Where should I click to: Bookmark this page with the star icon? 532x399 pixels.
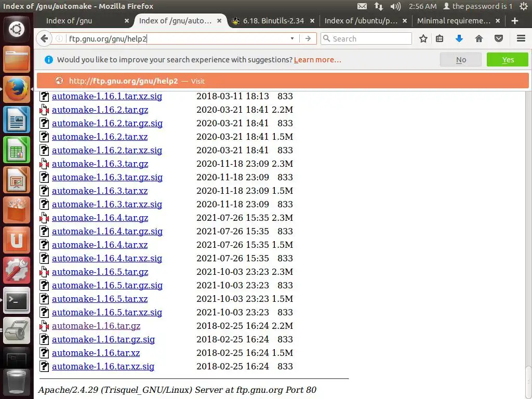point(423,38)
